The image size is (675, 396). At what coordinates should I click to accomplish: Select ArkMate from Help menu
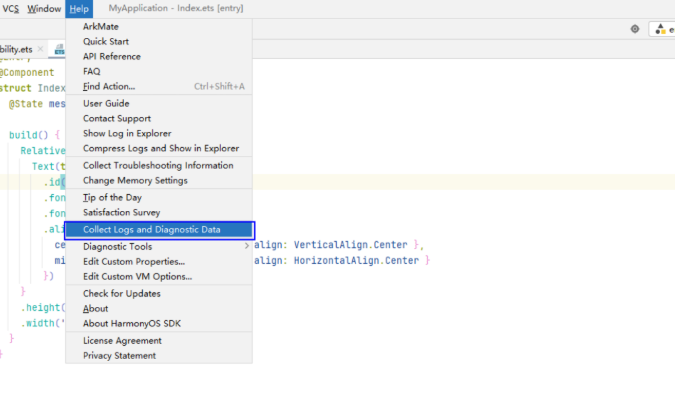[x=159, y=27]
